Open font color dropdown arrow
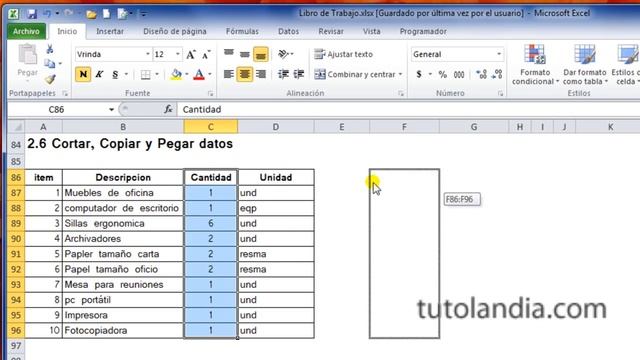640x360 pixels. click(210, 74)
